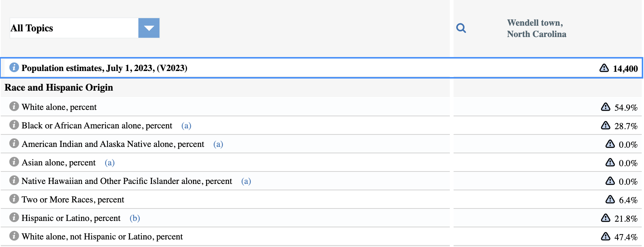
Task: Click info icon for Hispanic or Latino, percent
Action: pos(14,218)
